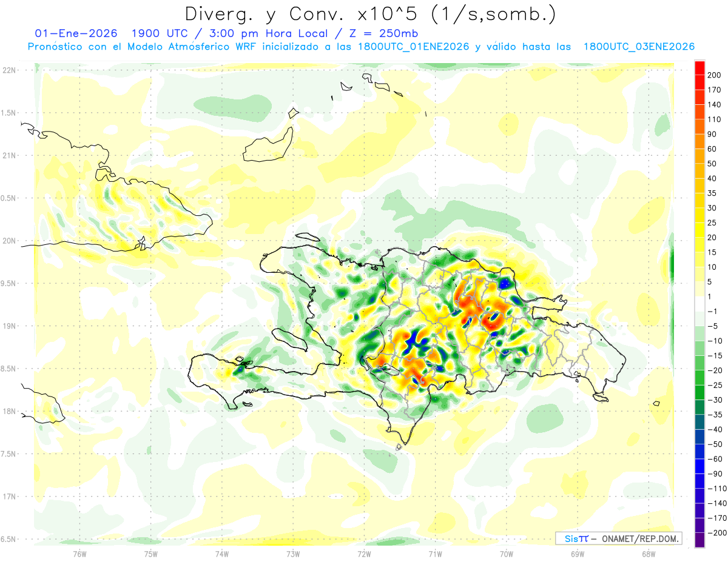728x562 pixels.
Task: Click the colorbar value '-110'
Action: pos(716,488)
